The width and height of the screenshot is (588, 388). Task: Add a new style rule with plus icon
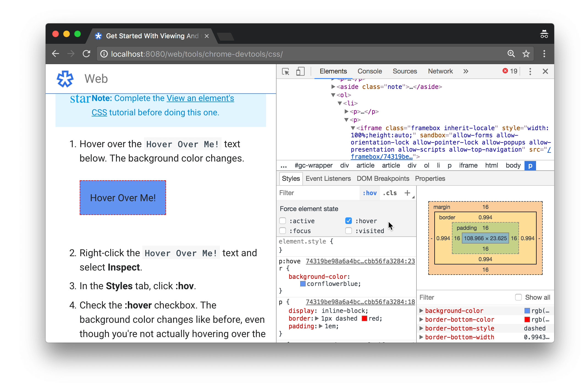[407, 193]
